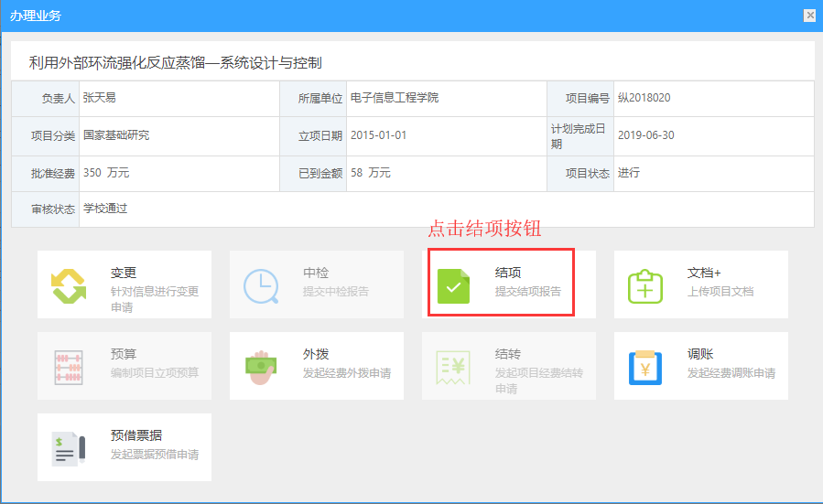This screenshot has height=504, width=823.
Task: Click the 项目编号 value 纵2018020
Action: pyautogui.click(x=644, y=98)
